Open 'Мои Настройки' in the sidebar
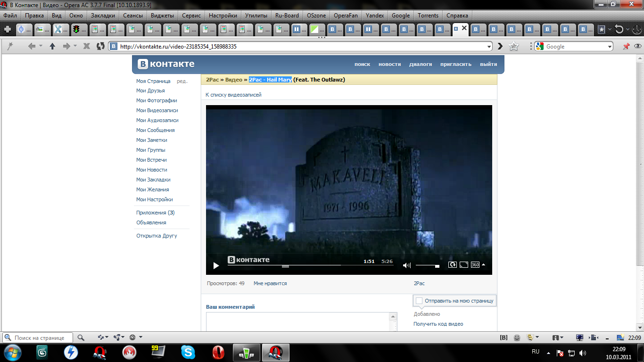 pyautogui.click(x=155, y=199)
